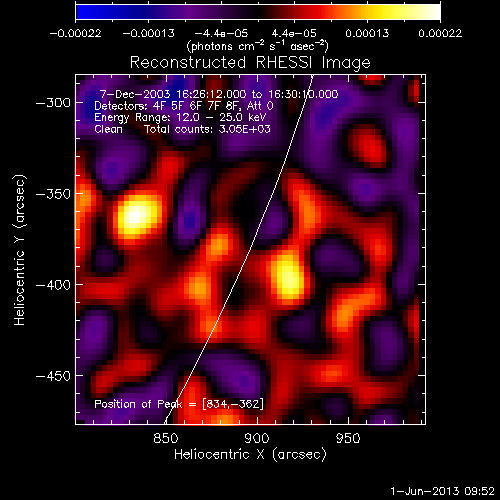Click the 'Position of Peak' annotation text
Image resolution: width=500 pixels, height=500 pixels.
pyautogui.click(x=138, y=404)
